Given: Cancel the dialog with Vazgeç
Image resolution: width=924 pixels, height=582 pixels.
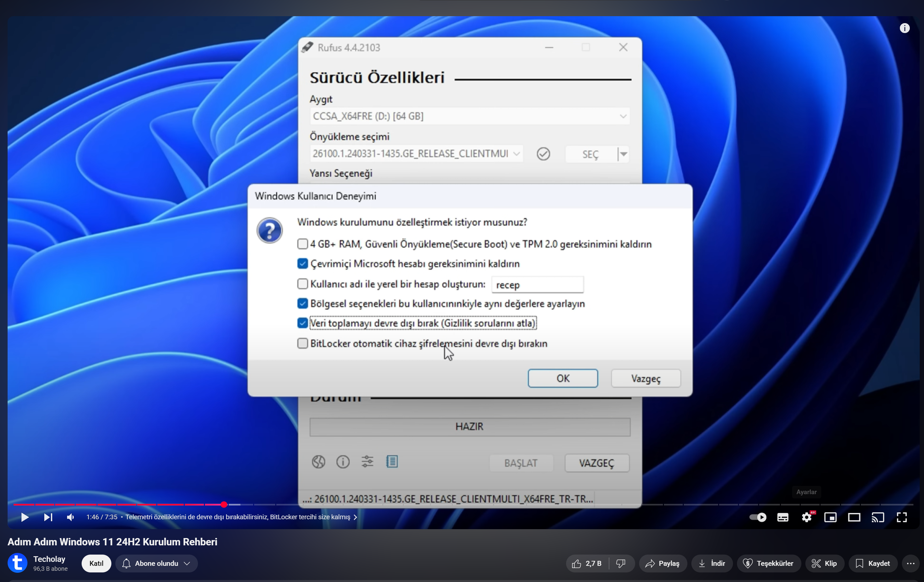Looking at the screenshot, I should (x=646, y=378).
